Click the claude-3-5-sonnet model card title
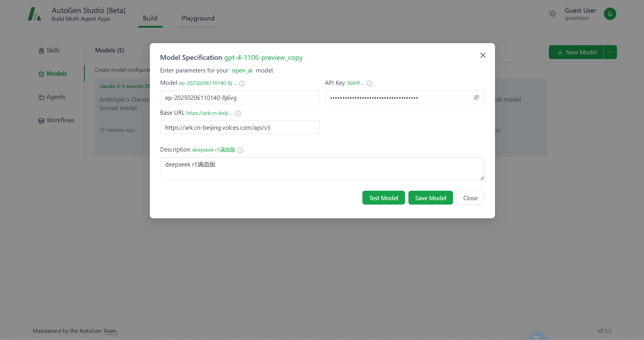The image size is (644, 340). pos(125,86)
